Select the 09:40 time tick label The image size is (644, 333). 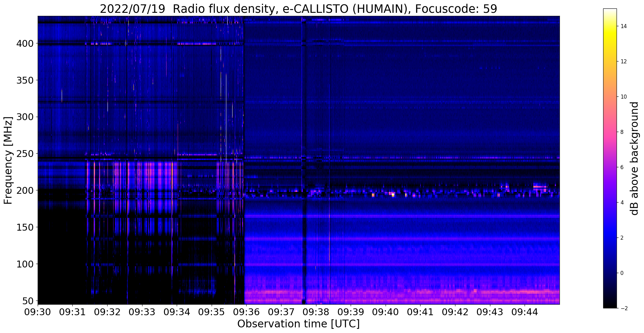(x=386, y=312)
